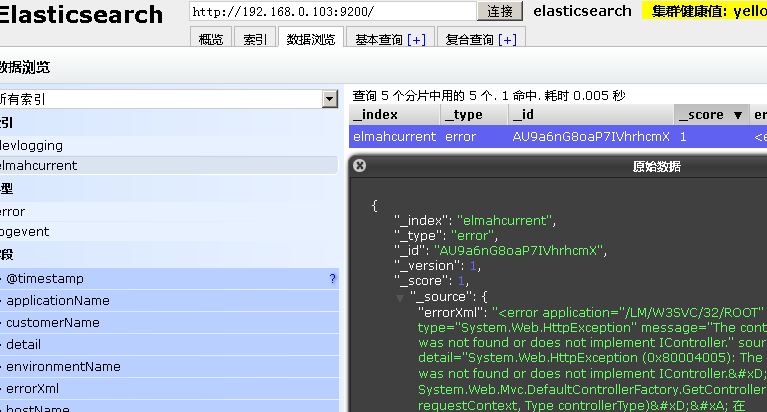Open the 复合查询 compound query tab
The width and height of the screenshot is (767, 412).
[470, 39]
